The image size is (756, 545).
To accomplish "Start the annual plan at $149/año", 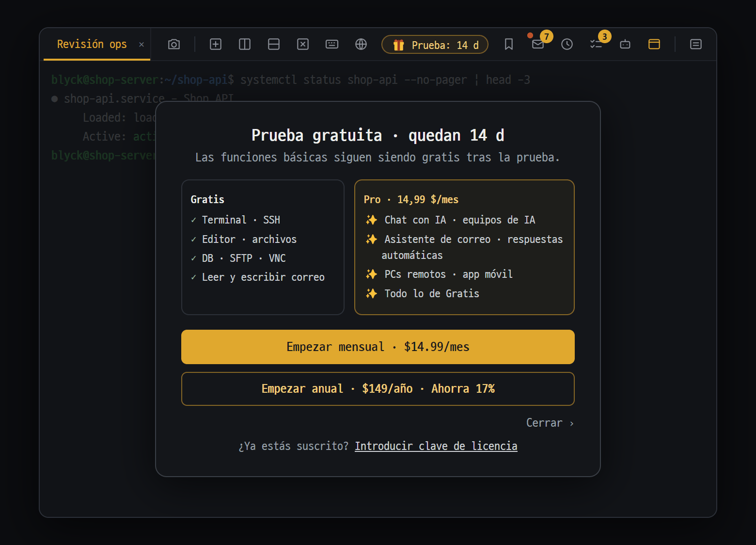I will 378,389.
